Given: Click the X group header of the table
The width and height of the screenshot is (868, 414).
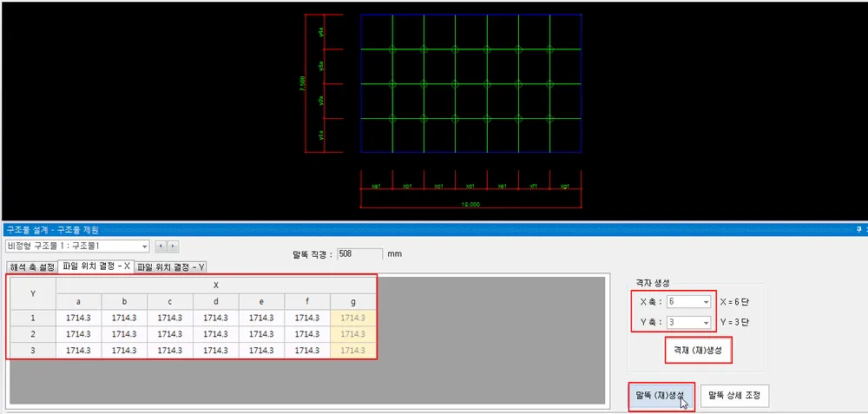Looking at the screenshot, I should point(216,286).
